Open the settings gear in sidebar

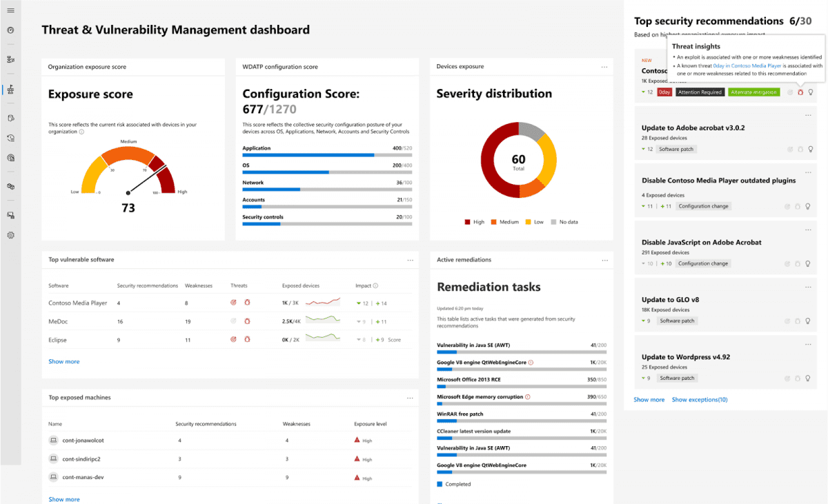click(x=10, y=235)
